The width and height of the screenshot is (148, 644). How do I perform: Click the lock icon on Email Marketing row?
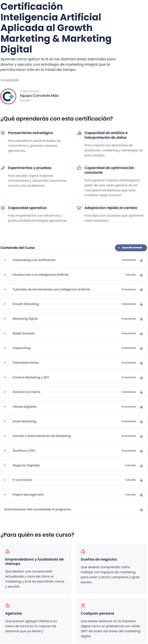point(141,421)
